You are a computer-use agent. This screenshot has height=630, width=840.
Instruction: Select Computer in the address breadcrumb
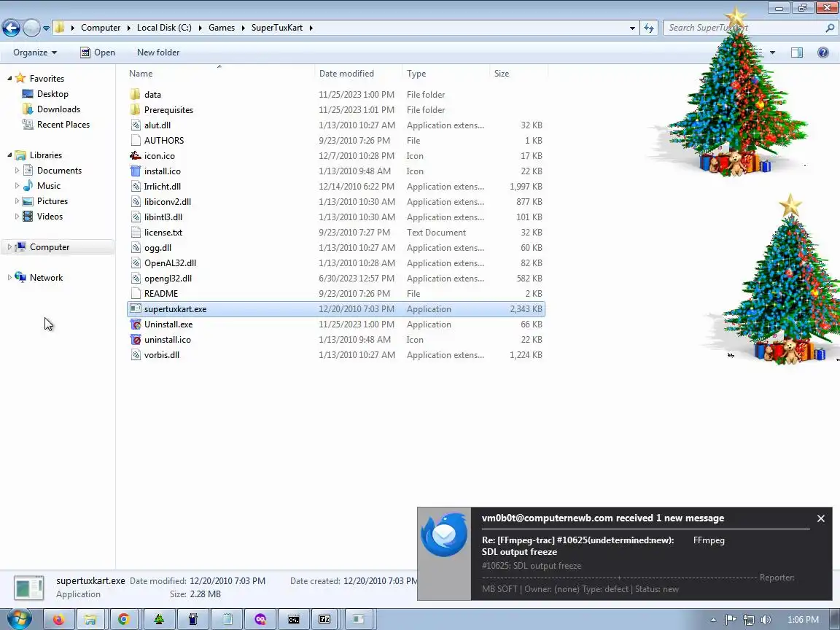click(x=101, y=28)
